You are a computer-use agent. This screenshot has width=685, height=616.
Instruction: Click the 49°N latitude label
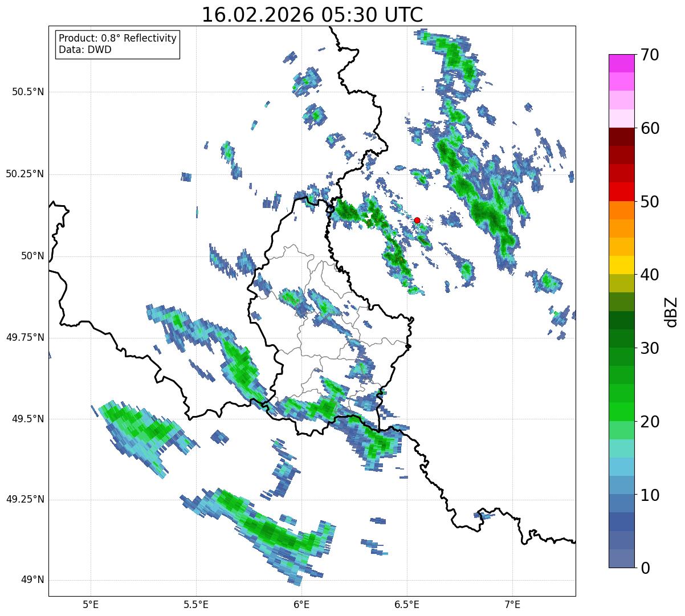pos(32,580)
